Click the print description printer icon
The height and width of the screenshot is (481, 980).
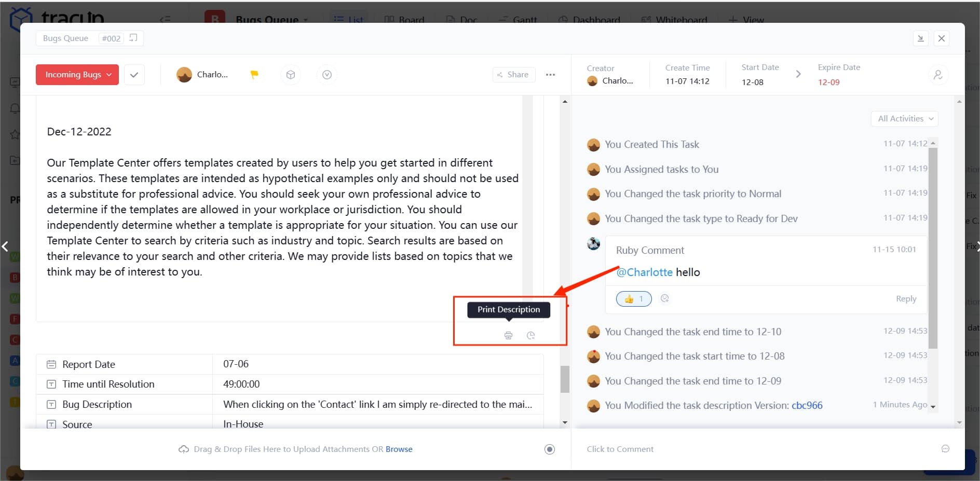[x=508, y=335]
